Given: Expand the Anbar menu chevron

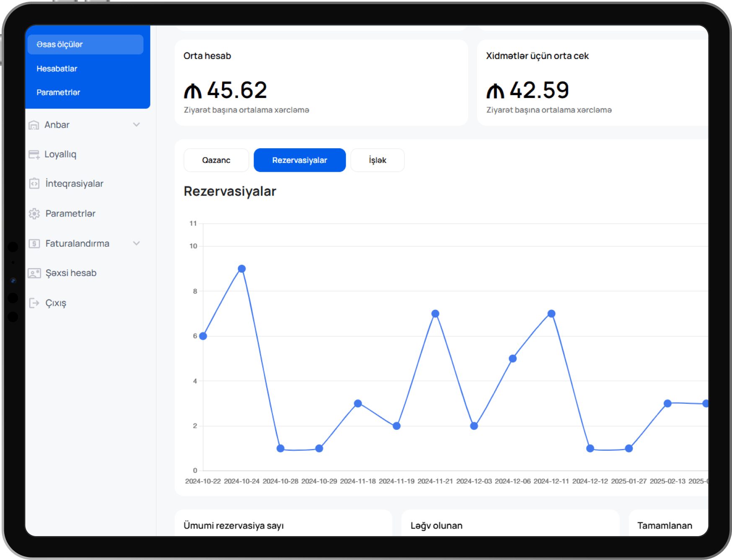Looking at the screenshot, I should [x=136, y=125].
